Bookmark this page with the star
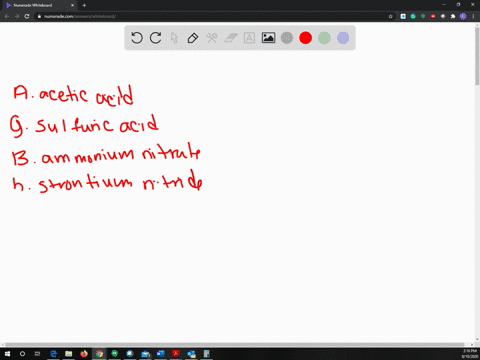This screenshot has width=480, height=360. pos(390,16)
